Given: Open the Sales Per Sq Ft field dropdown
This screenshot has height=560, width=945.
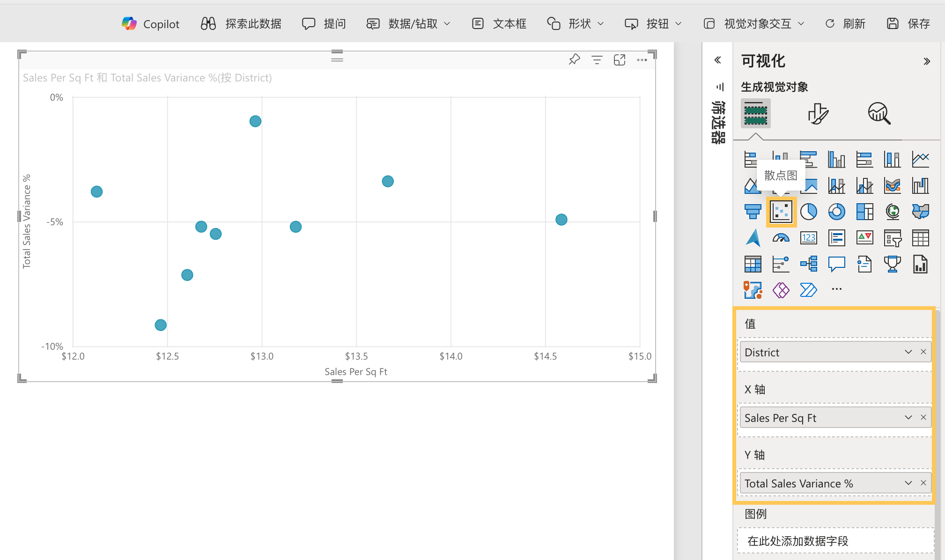Looking at the screenshot, I should 908,417.
